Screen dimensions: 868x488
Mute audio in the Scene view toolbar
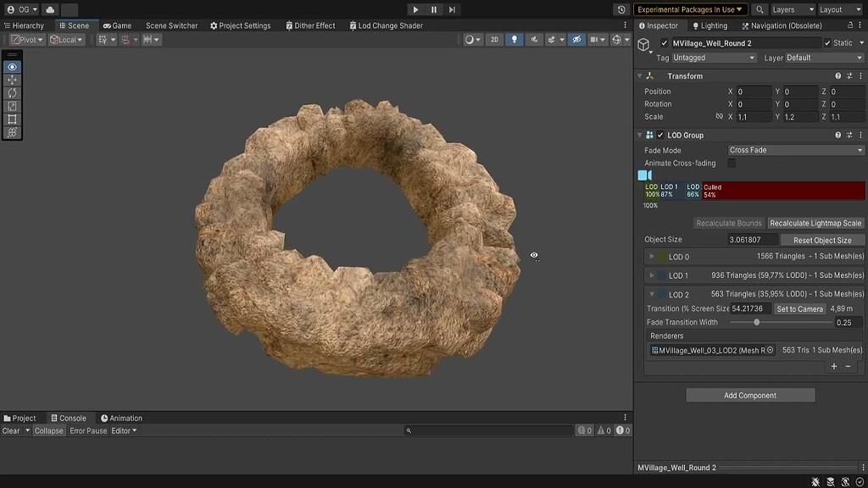[x=534, y=39]
